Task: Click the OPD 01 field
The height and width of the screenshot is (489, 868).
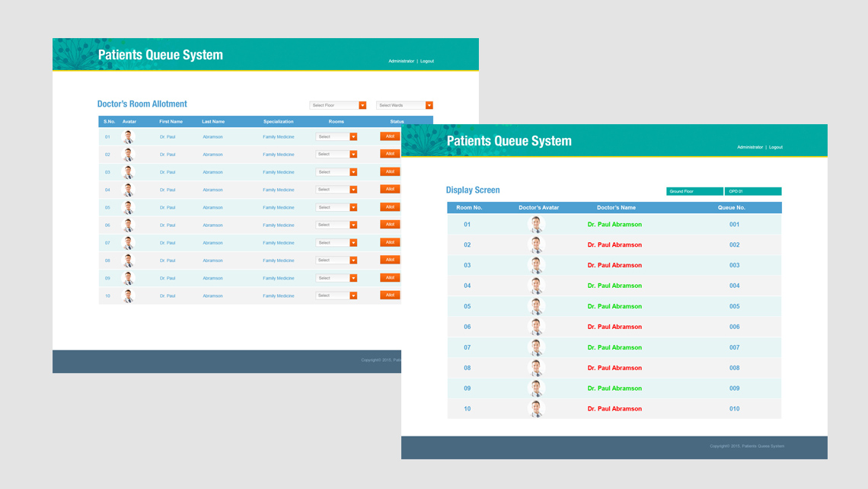Action: (x=752, y=192)
